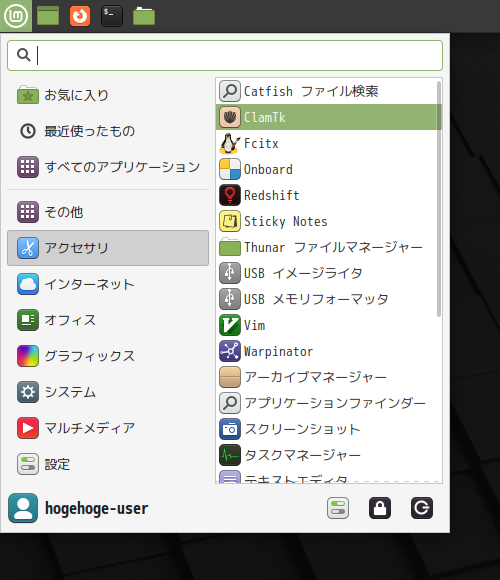Open タスクマネージャー task manager
This screenshot has height=580, width=500.
coord(328,455)
